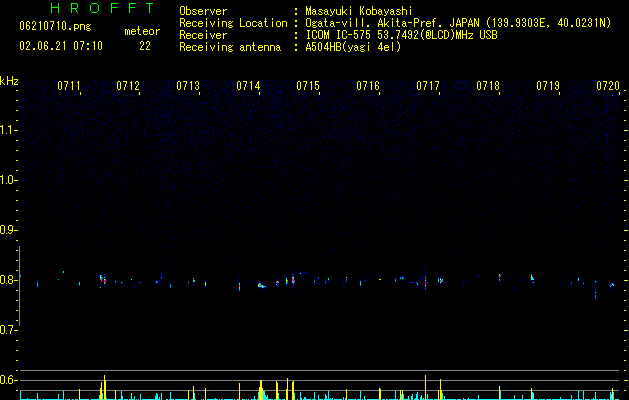
Task: Select the filename 06210710.png
Action: point(55,27)
